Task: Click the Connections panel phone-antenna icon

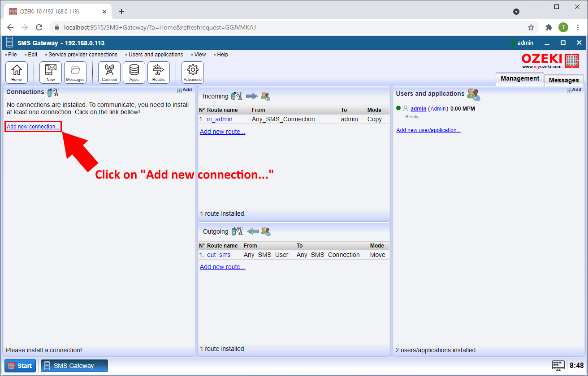Action: 53,92
